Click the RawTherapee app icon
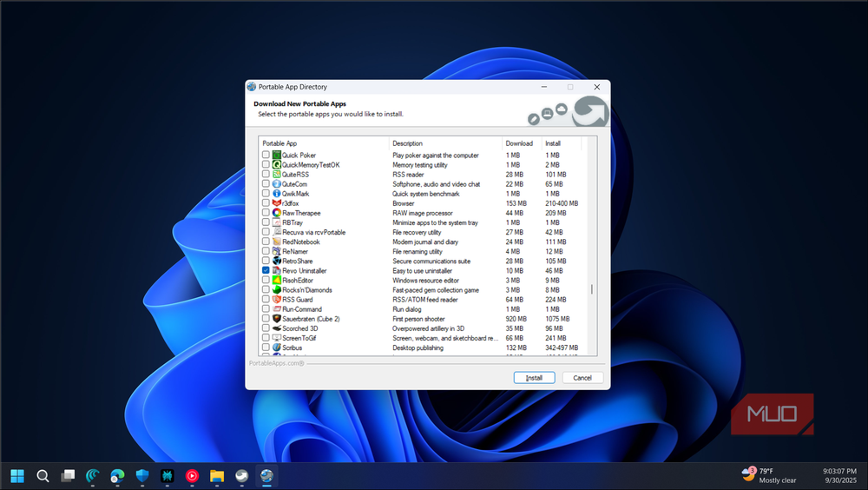The image size is (868, 490). (x=276, y=213)
